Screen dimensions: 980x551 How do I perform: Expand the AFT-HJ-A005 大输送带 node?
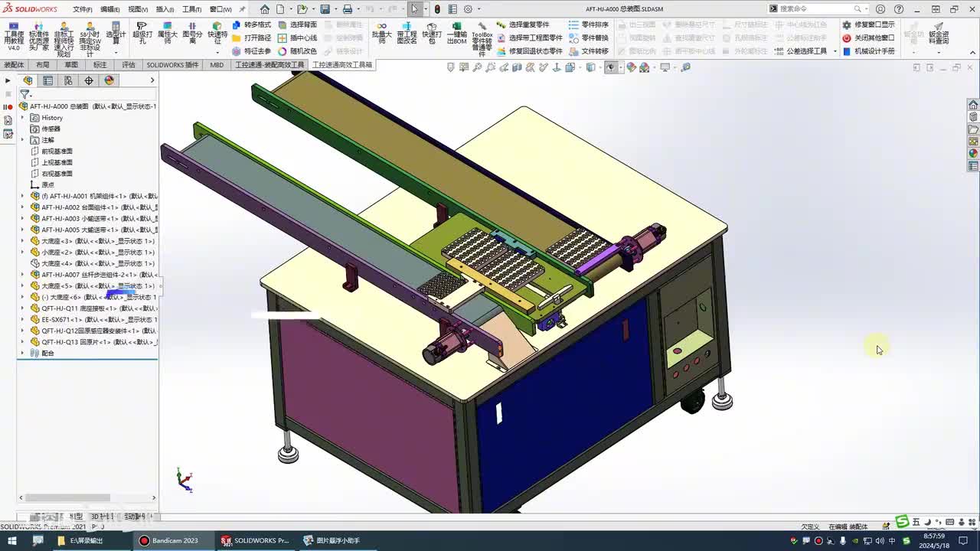(x=22, y=230)
